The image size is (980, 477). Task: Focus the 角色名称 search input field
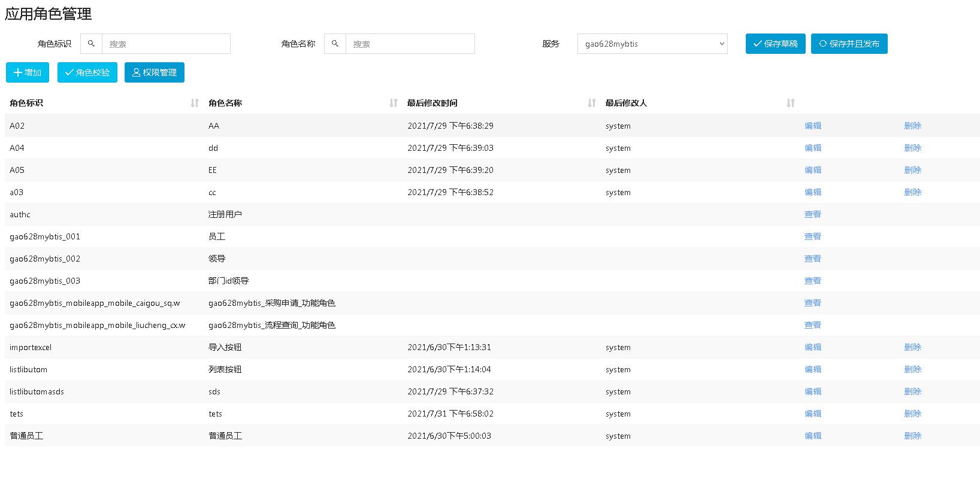click(410, 44)
